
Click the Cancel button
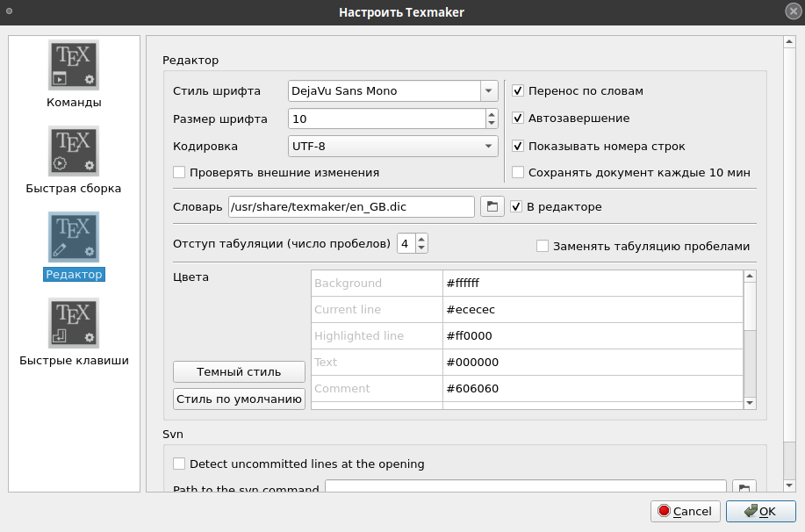tap(686, 511)
